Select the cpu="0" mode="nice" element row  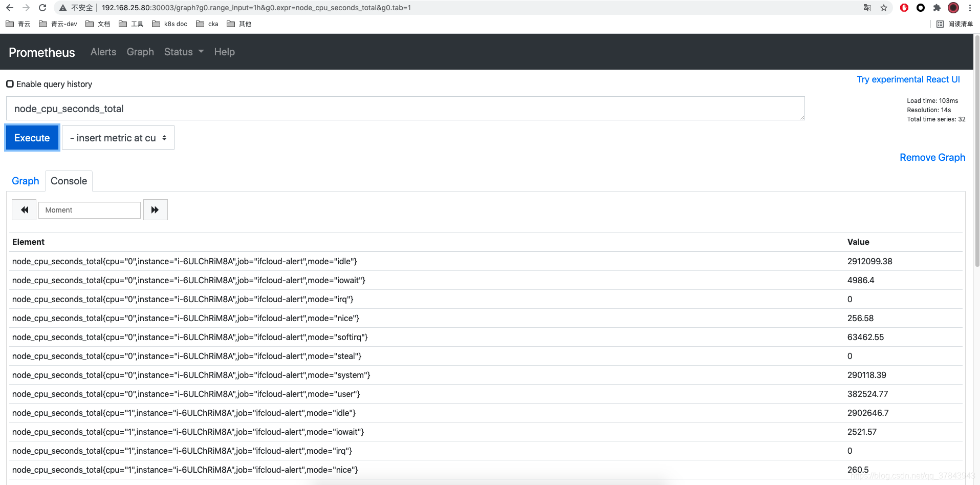pyautogui.click(x=486, y=318)
